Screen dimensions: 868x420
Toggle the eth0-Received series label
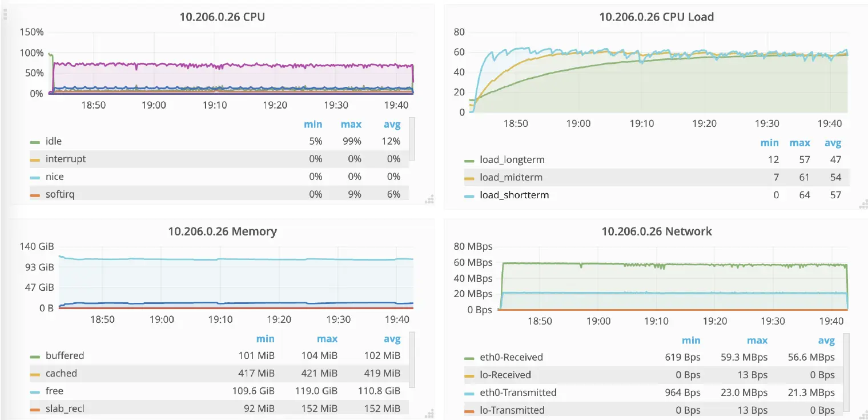511,357
